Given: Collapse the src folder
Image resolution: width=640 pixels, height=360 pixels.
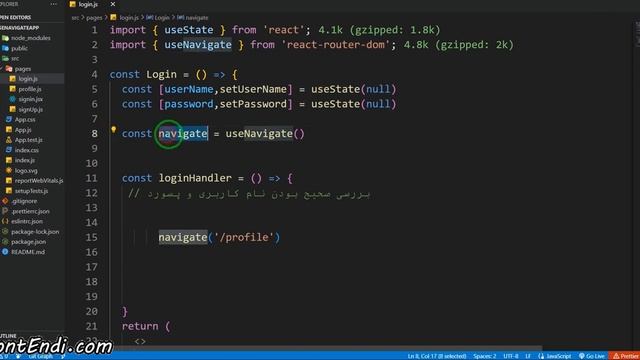Looking at the screenshot, I should click(15, 58).
